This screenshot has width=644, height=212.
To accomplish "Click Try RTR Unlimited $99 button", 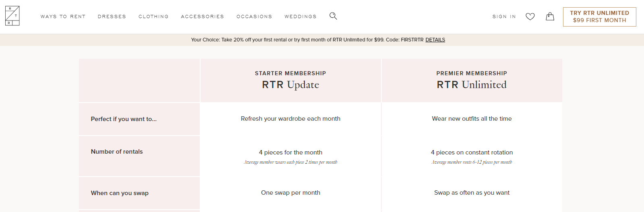I will [599, 17].
